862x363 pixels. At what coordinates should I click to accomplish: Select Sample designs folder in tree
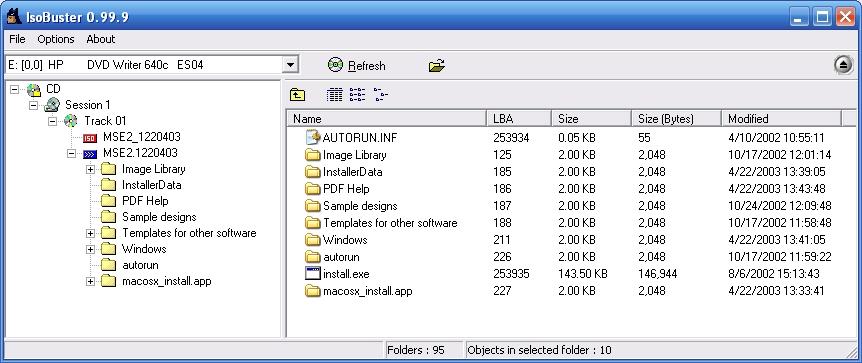[x=159, y=217]
